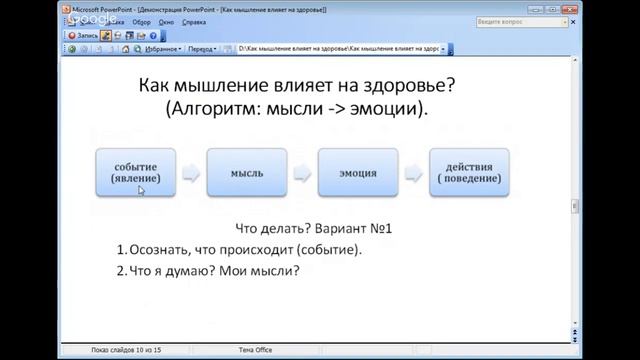Click the эмоция box
Viewport: 640px width, 360px height.
pos(358,172)
